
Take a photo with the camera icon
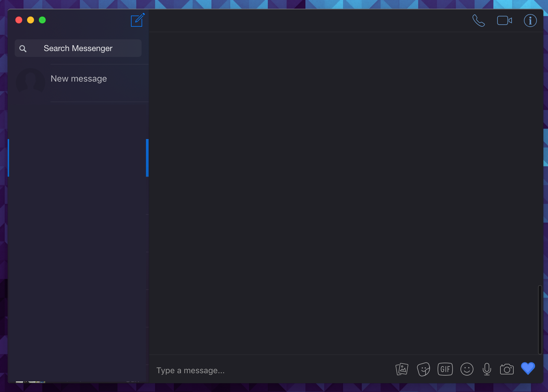[507, 369]
